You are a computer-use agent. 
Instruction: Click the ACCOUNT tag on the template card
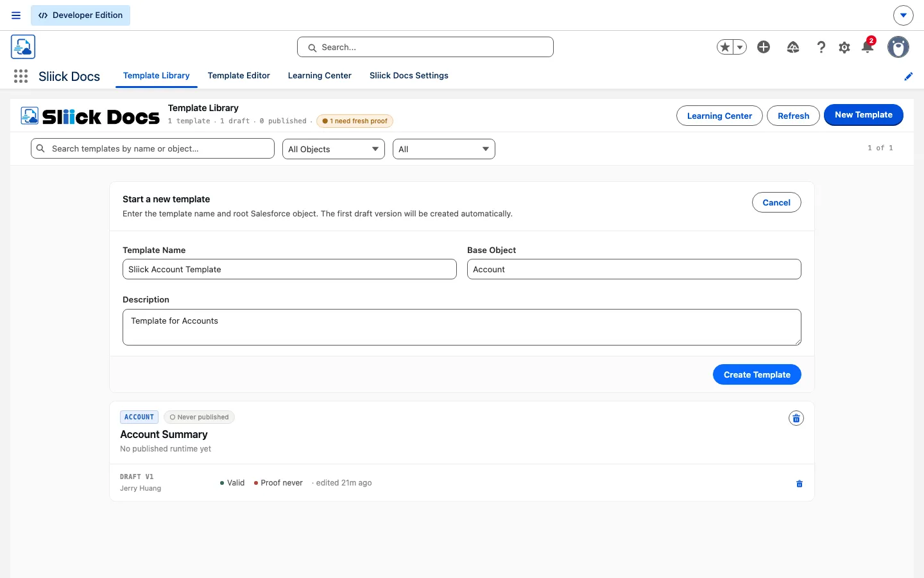coord(139,417)
